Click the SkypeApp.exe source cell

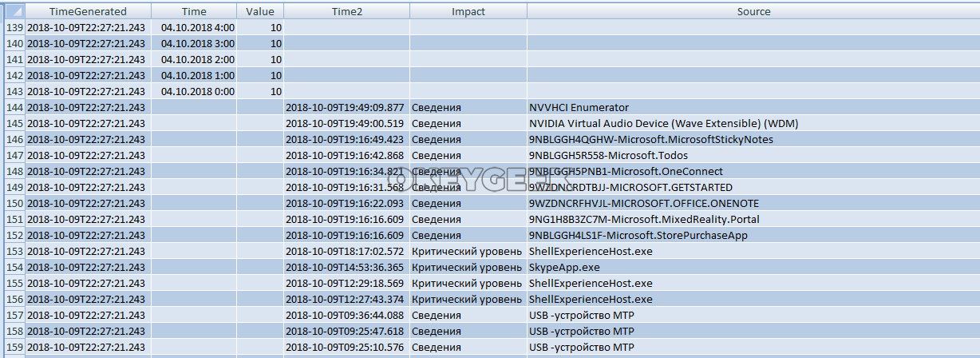click(x=564, y=267)
